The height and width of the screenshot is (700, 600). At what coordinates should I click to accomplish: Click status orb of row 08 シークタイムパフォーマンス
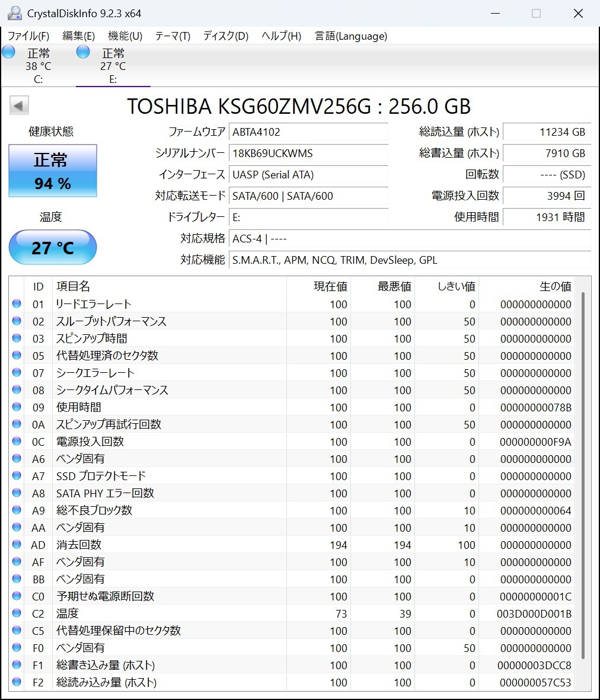pyautogui.click(x=17, y=390)
